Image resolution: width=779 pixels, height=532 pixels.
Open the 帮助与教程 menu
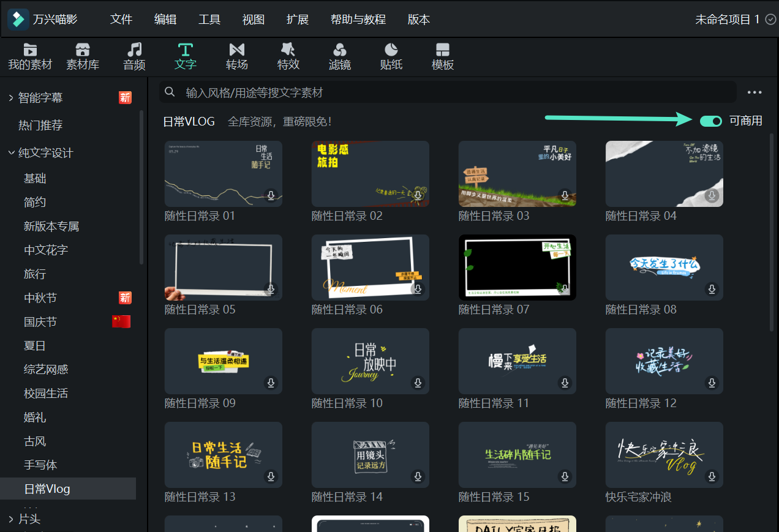[358, 20]
